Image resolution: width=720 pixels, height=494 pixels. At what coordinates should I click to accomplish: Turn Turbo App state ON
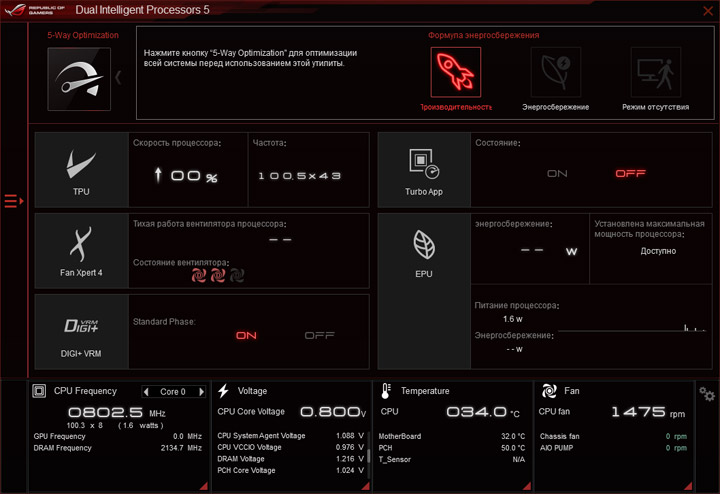coord(557,174)
